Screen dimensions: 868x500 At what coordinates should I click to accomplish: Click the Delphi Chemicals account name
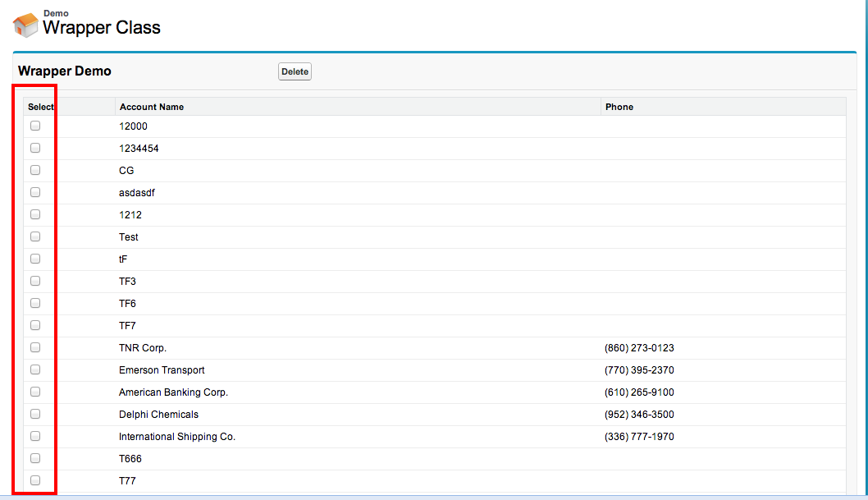tap(158, 414)
